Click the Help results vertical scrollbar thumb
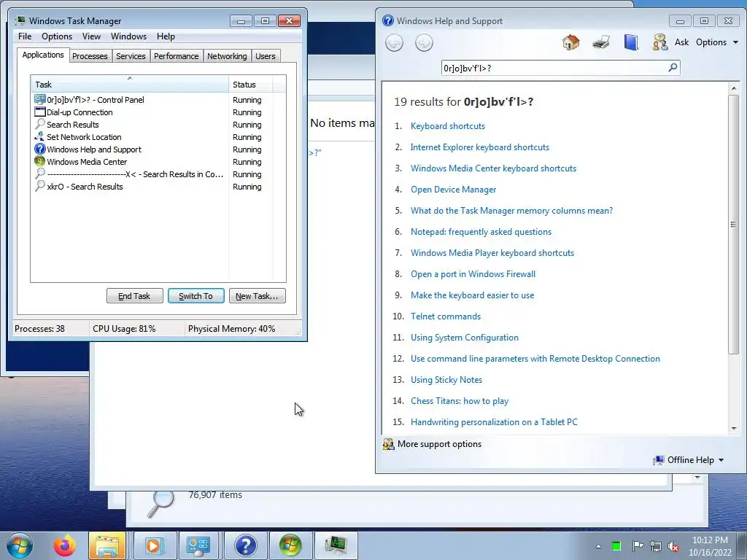The height and width of the screenshot is (560, 747). pos(733,224)
